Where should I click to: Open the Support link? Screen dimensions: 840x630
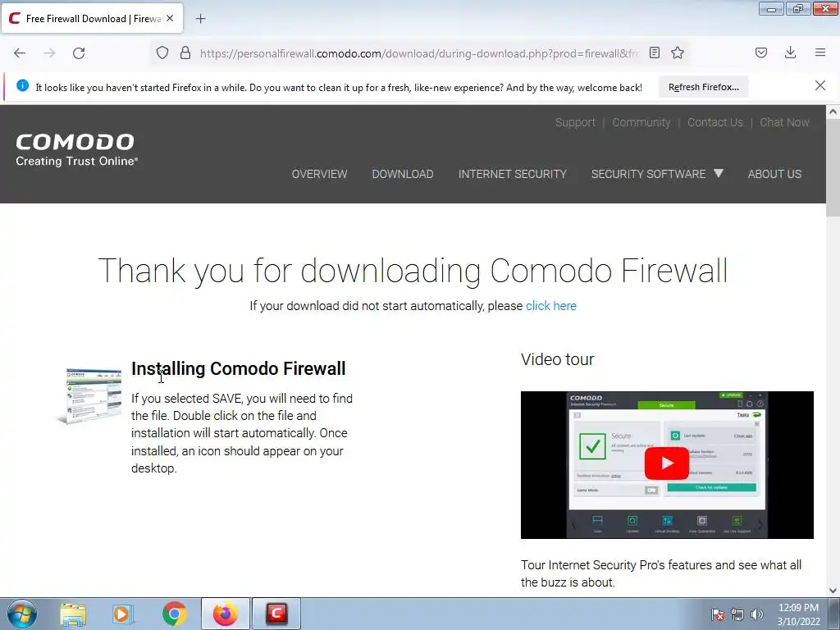click(x=575, y=122)
